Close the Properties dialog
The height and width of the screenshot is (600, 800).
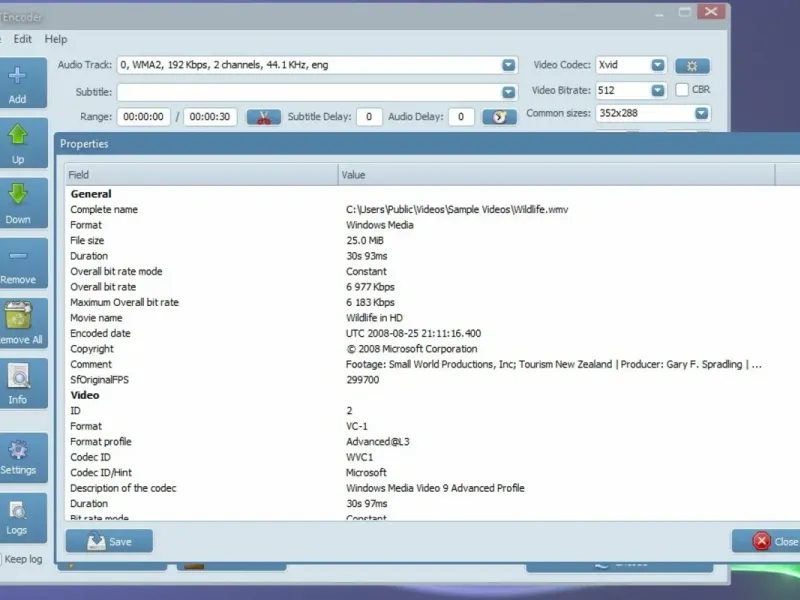click(x=767, y=541)
